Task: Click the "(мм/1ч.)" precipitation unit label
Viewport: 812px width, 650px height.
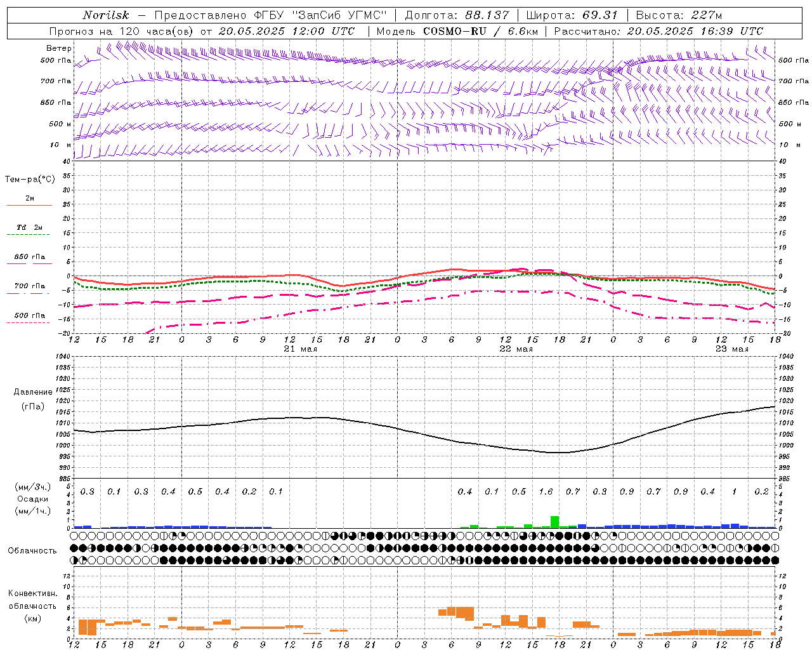Action: pos(32,511)
